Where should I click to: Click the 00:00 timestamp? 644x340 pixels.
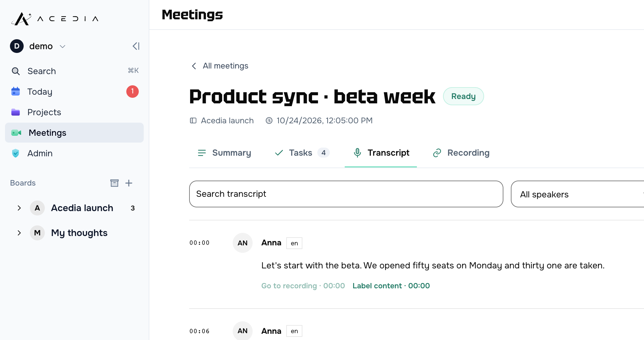(x=199, y=243)
